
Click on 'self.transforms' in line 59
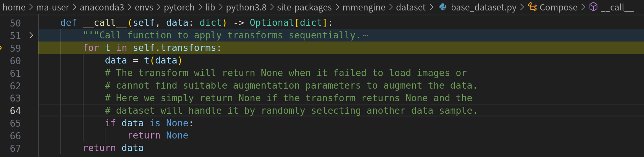[174, 48]
